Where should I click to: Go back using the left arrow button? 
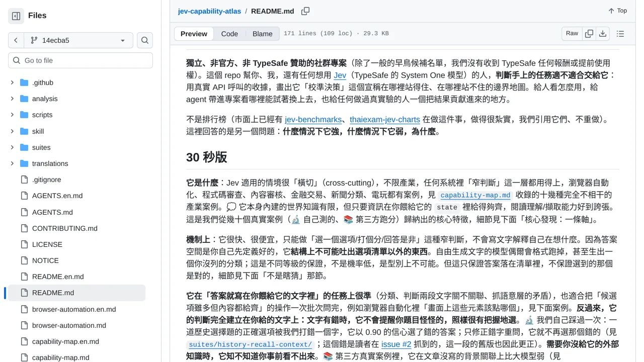click(x=16, y=40)
